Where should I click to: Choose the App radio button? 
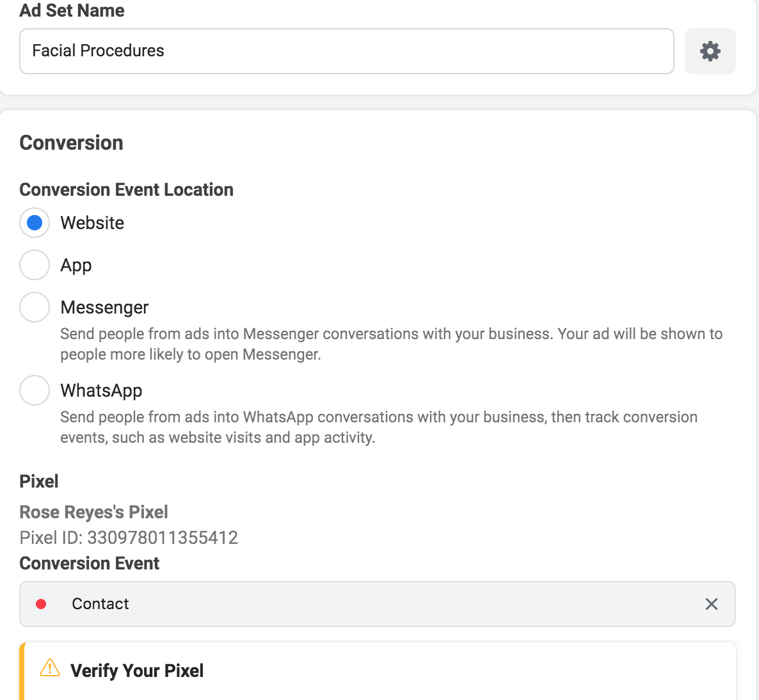tap(35, 265)
